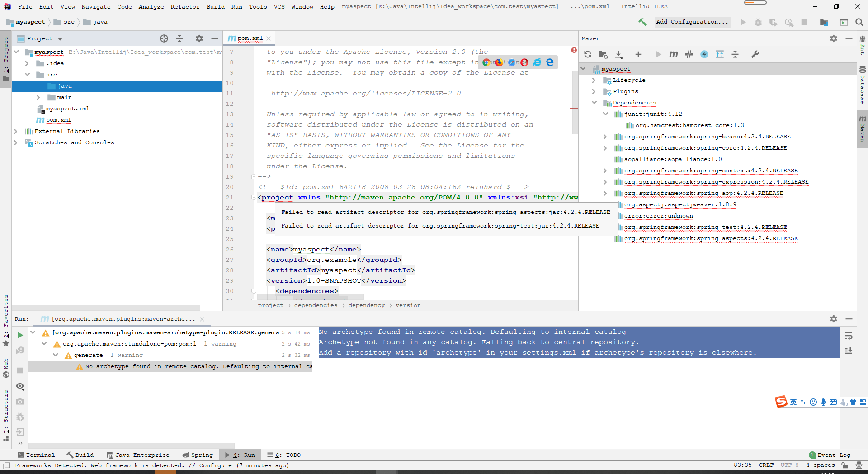
Task: Rerun the Maven archetype run
Action: [20, 335]
